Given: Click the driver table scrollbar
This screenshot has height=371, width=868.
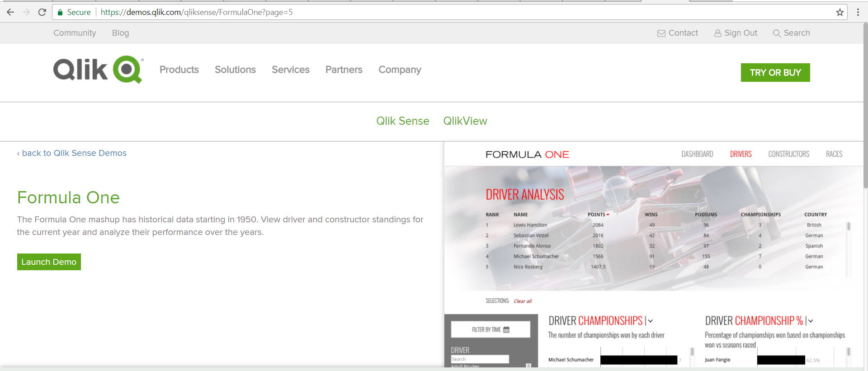Looking at the screenshot, I should (849, 226).
